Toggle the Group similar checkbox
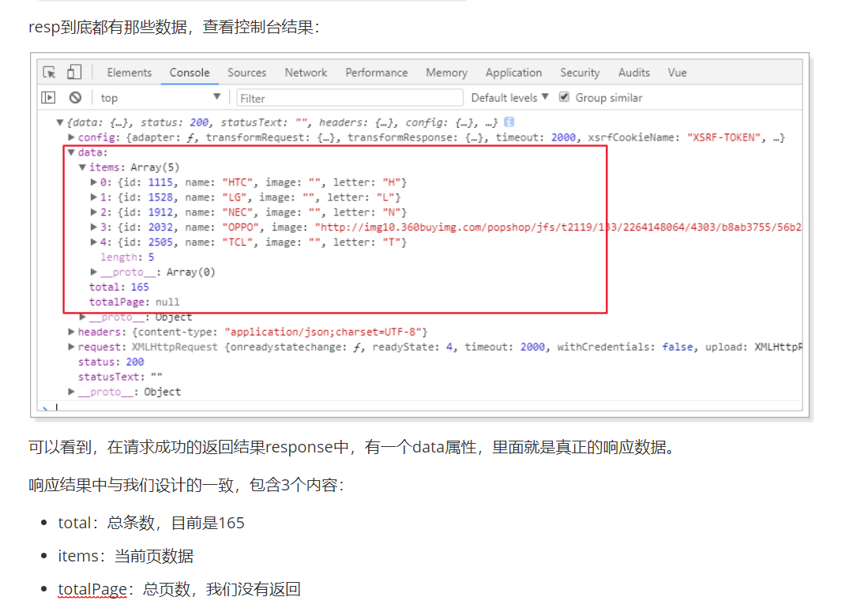 click(x=564, y=97)
